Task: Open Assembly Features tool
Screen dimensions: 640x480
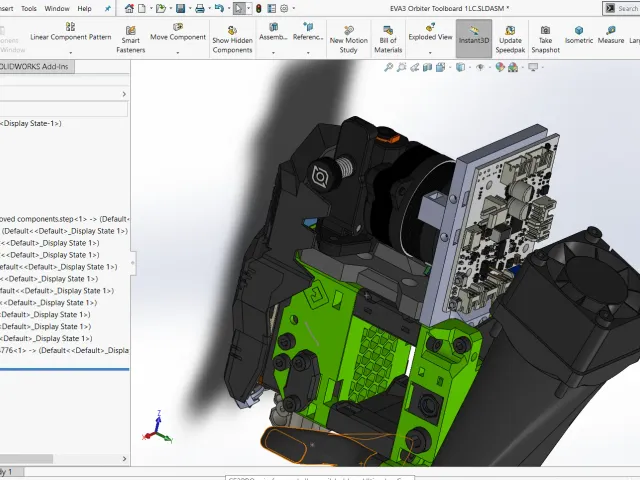Action: (273, 32)
